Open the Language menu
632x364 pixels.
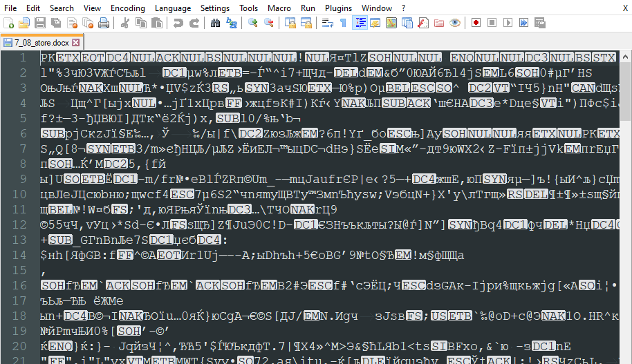click(173, 8)
